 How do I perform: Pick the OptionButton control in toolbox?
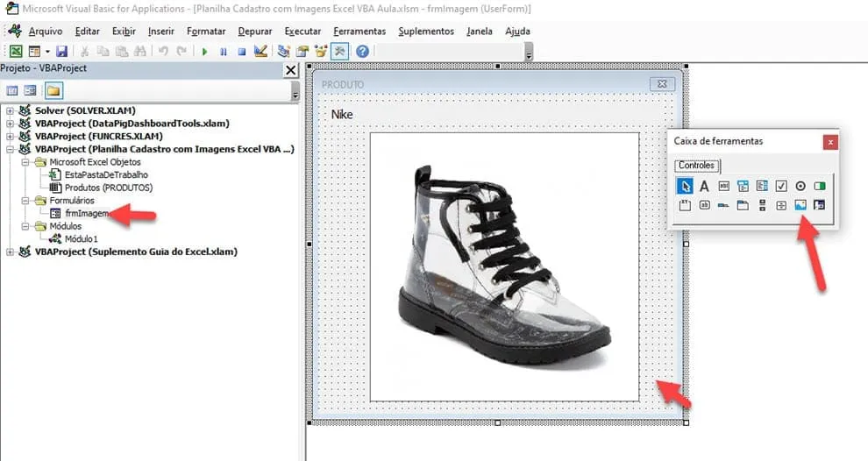800,186
